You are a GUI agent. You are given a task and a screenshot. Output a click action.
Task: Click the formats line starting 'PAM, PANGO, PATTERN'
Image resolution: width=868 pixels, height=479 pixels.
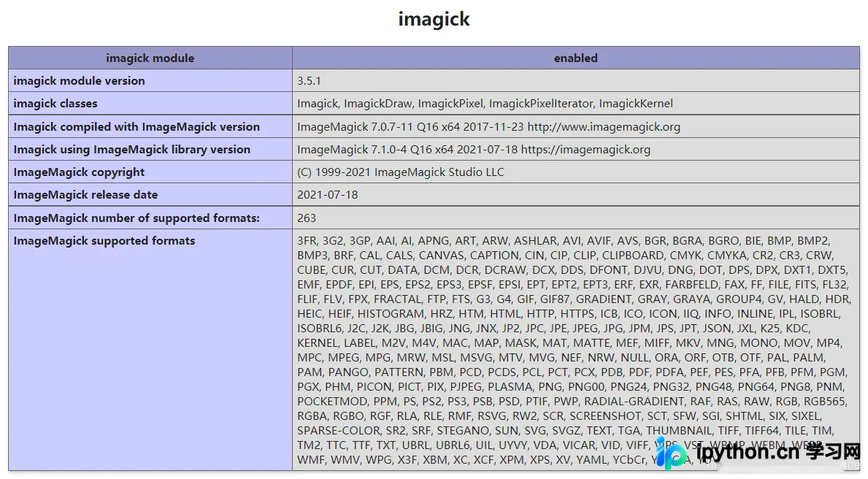[x=572, y=372]
